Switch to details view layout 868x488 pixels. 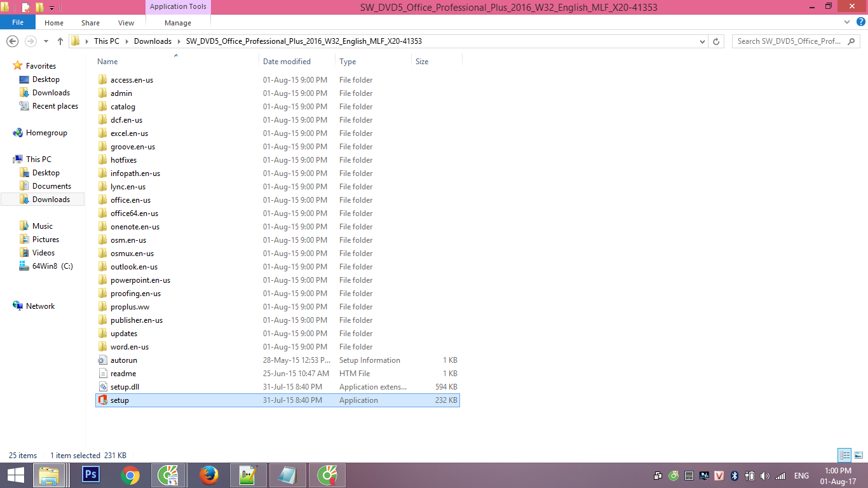pyautogui.click(x=844, y=455)
